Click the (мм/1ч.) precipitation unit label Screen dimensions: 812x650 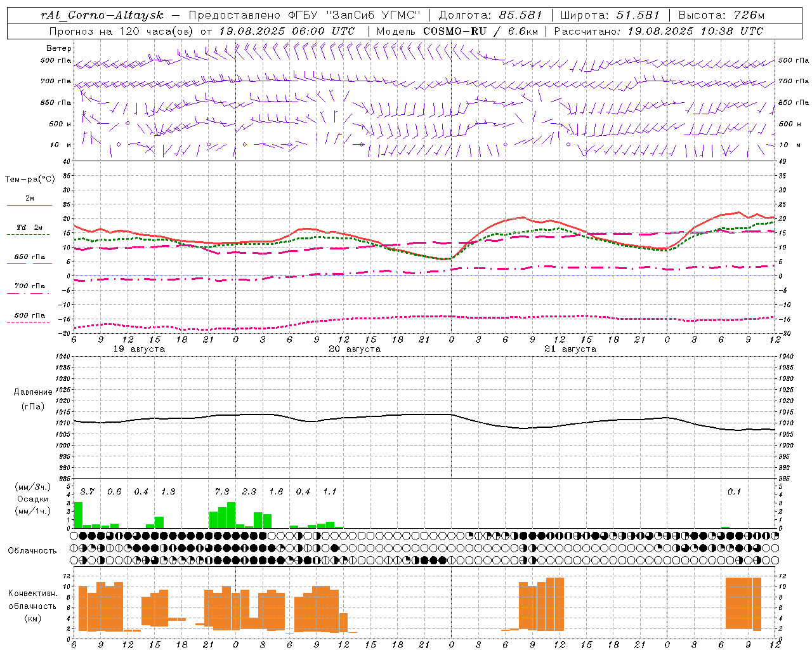tap(32, 510)
